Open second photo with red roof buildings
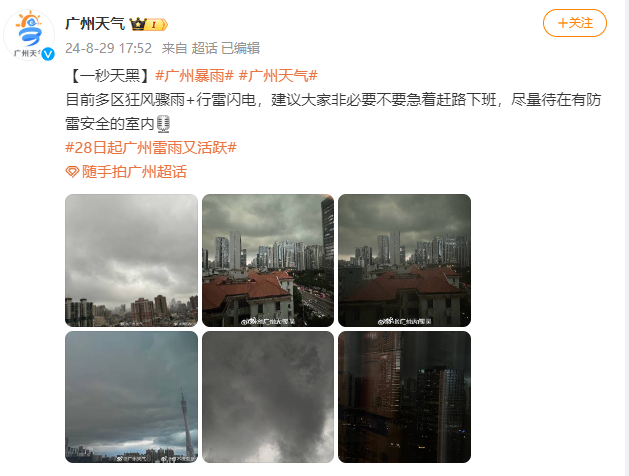629x476 pixels. click(x=268, y=260)
